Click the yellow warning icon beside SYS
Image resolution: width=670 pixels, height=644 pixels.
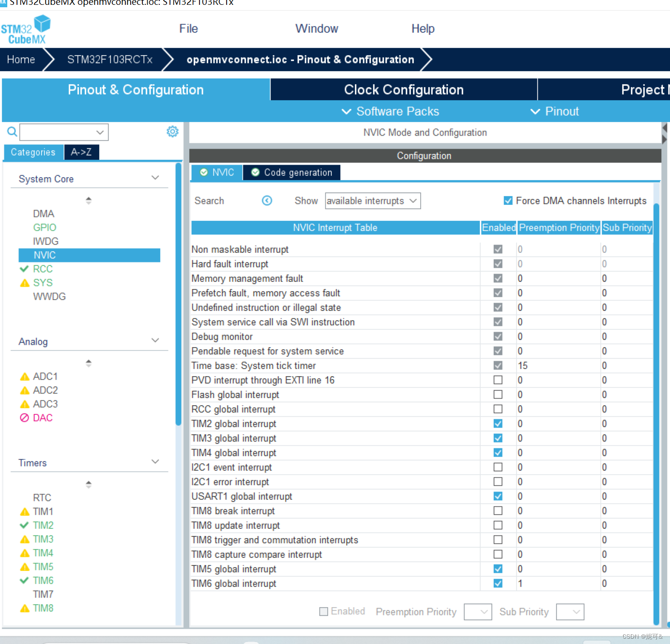(25, 283)
